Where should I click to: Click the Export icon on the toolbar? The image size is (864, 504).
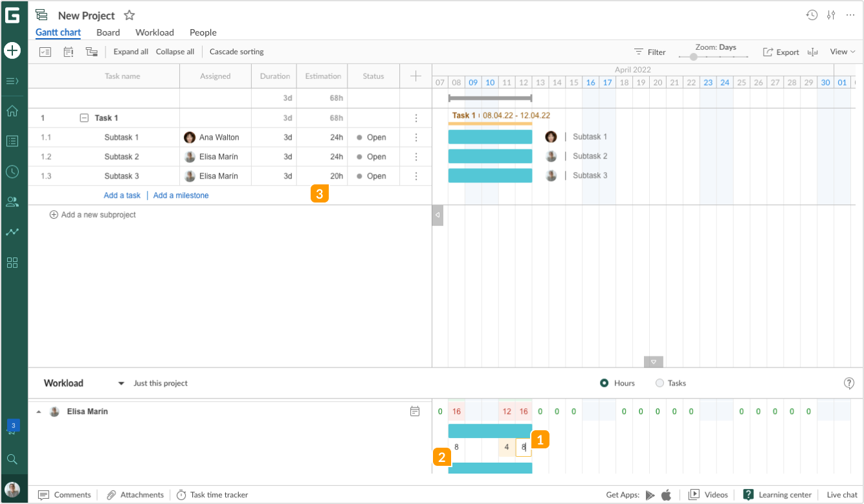(769, 52)
